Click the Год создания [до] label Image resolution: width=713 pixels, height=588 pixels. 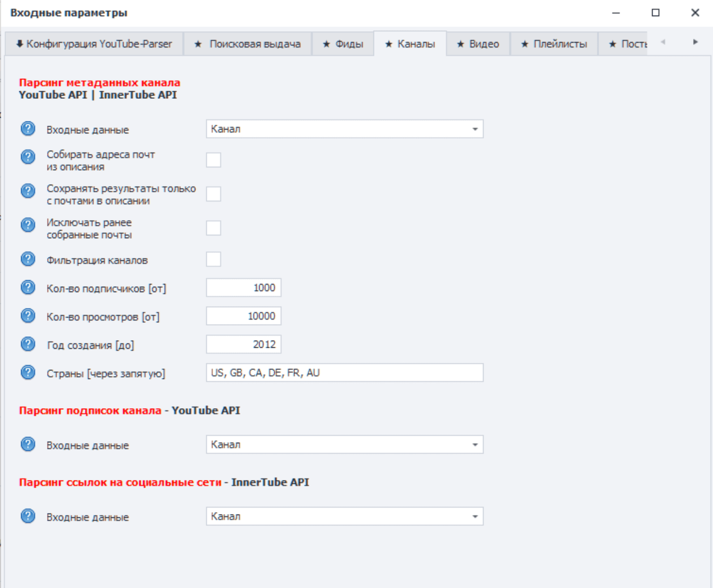(x=90, y=345)
